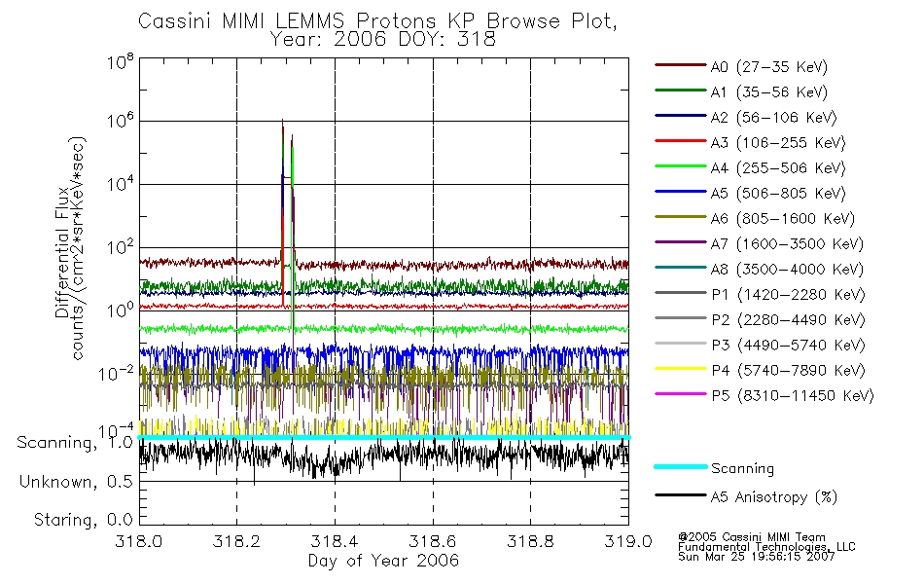Click the Day of Year 2006 axis label

click(383, 561)
